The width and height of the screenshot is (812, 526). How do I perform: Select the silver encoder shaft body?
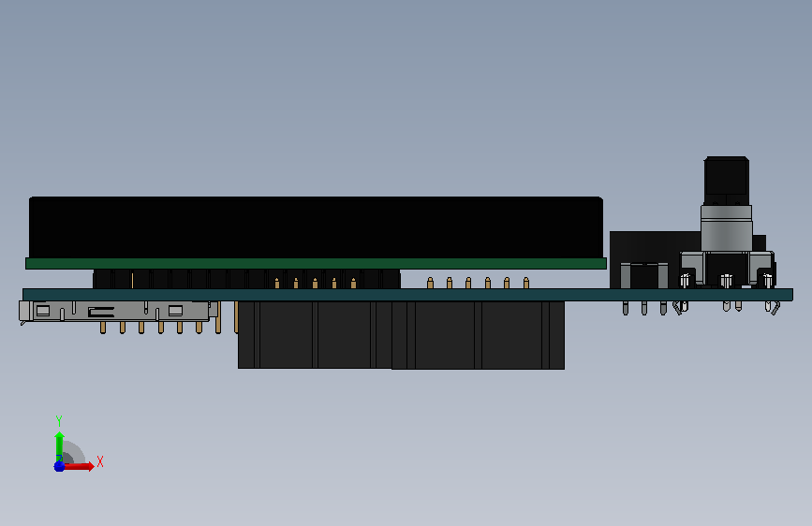(x=726, y=228)
